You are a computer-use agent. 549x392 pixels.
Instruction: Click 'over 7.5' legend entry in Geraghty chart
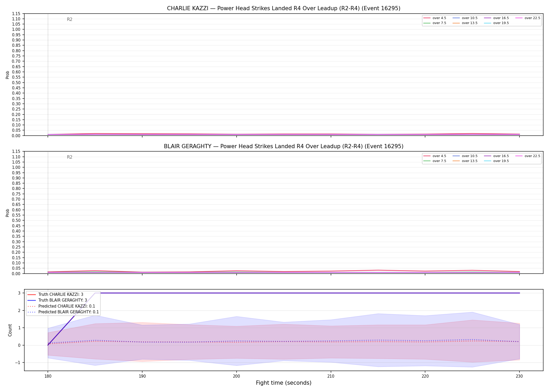(x=435, y=161)
